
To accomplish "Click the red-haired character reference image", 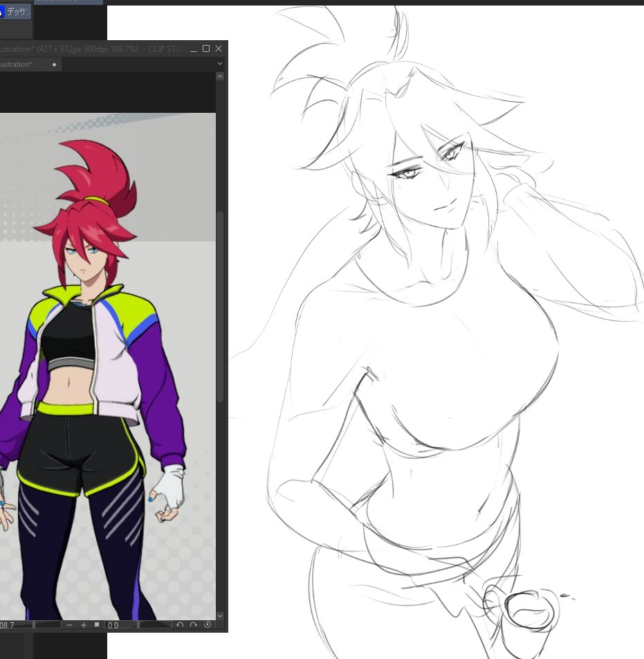I will [107, 366].
